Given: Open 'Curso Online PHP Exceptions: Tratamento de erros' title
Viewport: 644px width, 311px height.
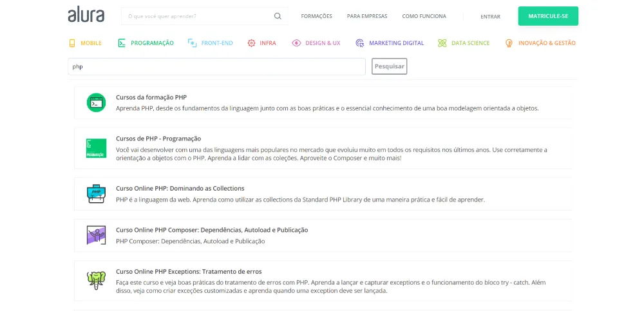Looking at the screenshot, I should coord(189,272).
